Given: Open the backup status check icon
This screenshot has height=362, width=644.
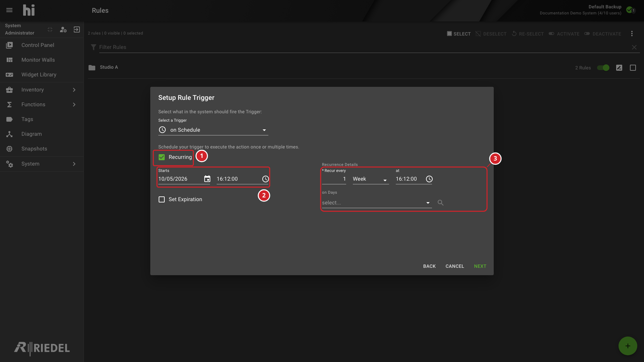Looking at the screenshot, I should point(630,10).
